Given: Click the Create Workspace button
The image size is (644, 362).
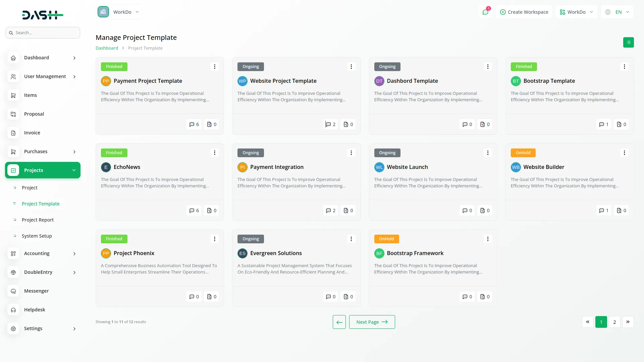Looking at the screenshot, I should (x=524, y=12).
